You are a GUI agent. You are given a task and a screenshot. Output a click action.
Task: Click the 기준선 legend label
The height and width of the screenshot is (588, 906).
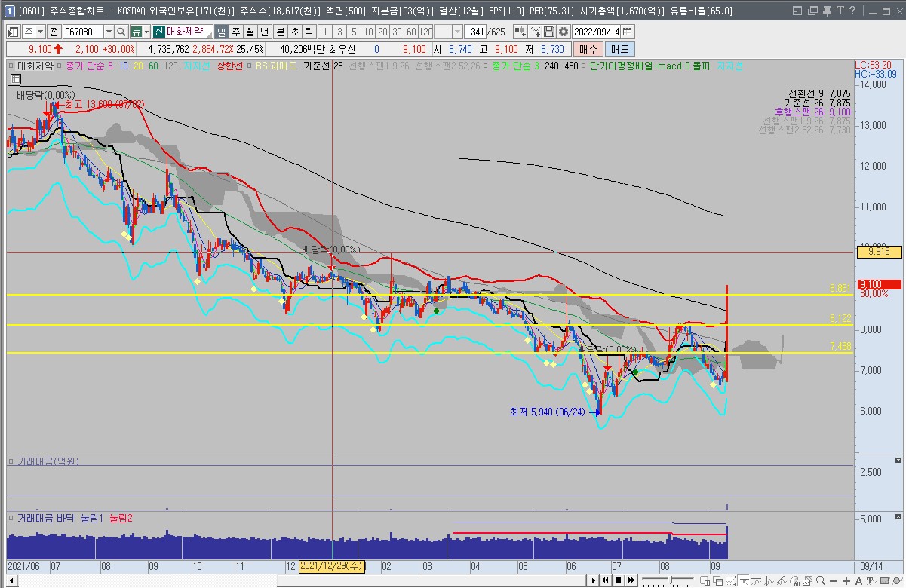317,66
